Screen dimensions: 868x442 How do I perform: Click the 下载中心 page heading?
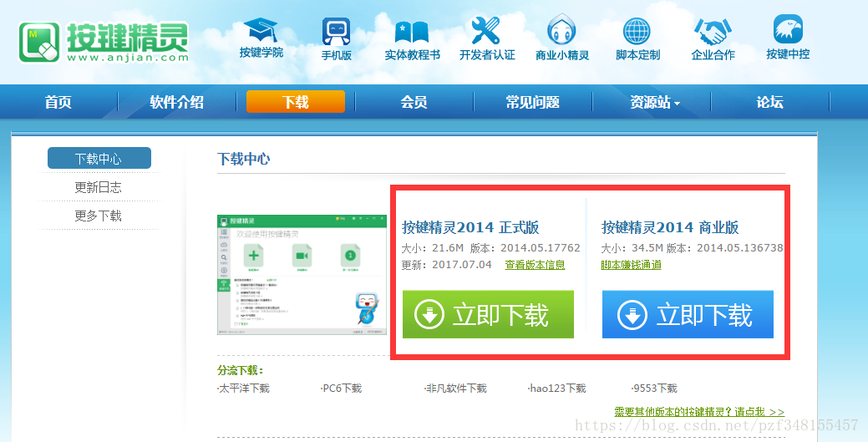(x=244, y=159)
